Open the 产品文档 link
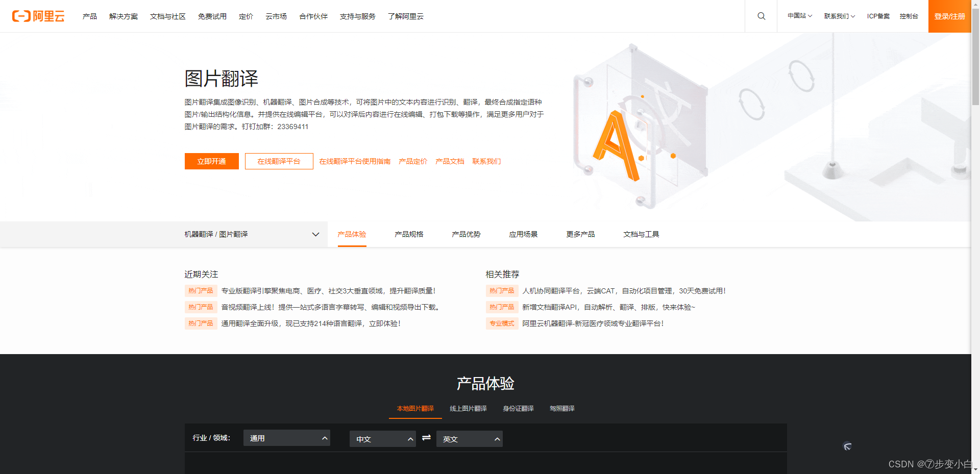 450,161
